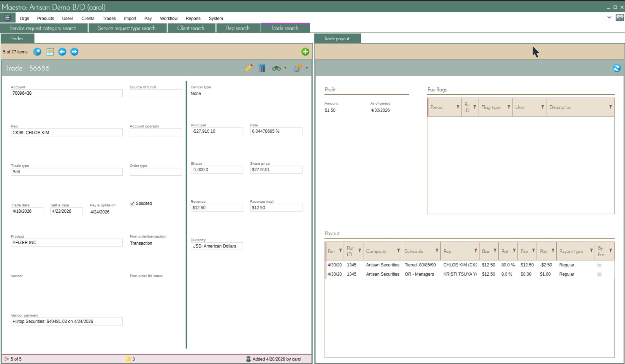The image size is (625, 364).
Task: Click the Account field 70096438
Action: coord(67,93)
